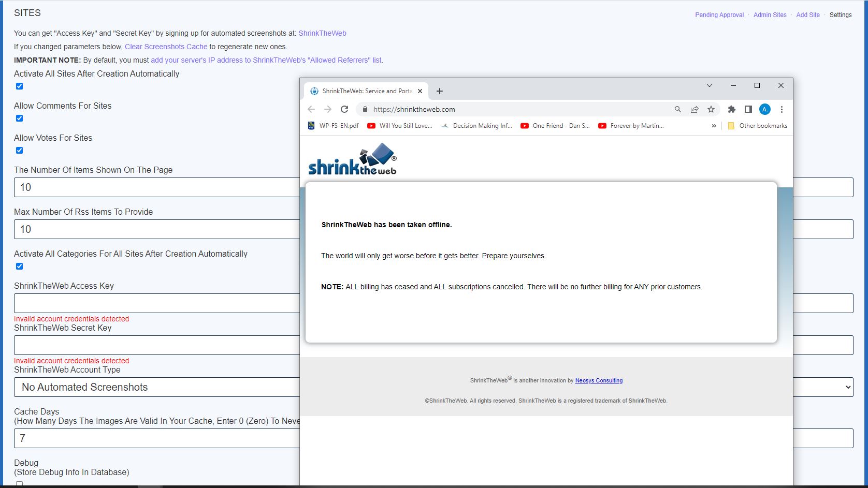Open a new browser tab
The width and height of the screenshot is (868, 488).
tap(440, 91)
